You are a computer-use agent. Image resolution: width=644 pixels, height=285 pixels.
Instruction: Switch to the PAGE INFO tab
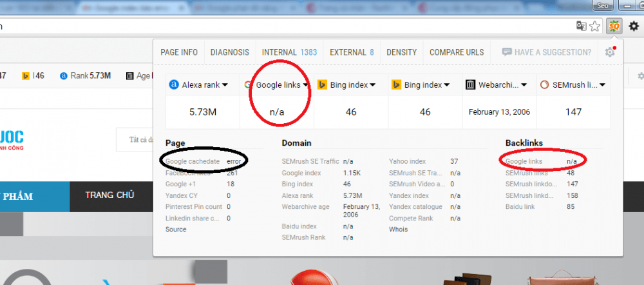click(179, 52)
